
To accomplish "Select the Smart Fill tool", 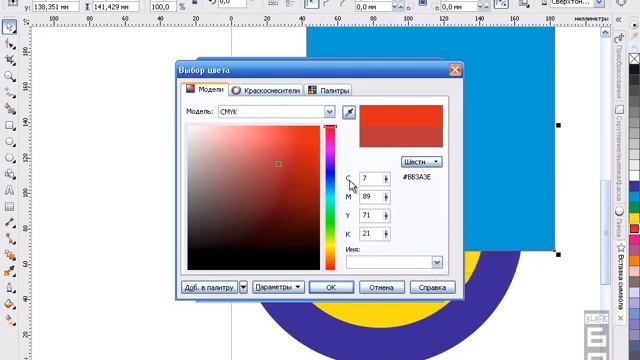I will tap(9, 109).
